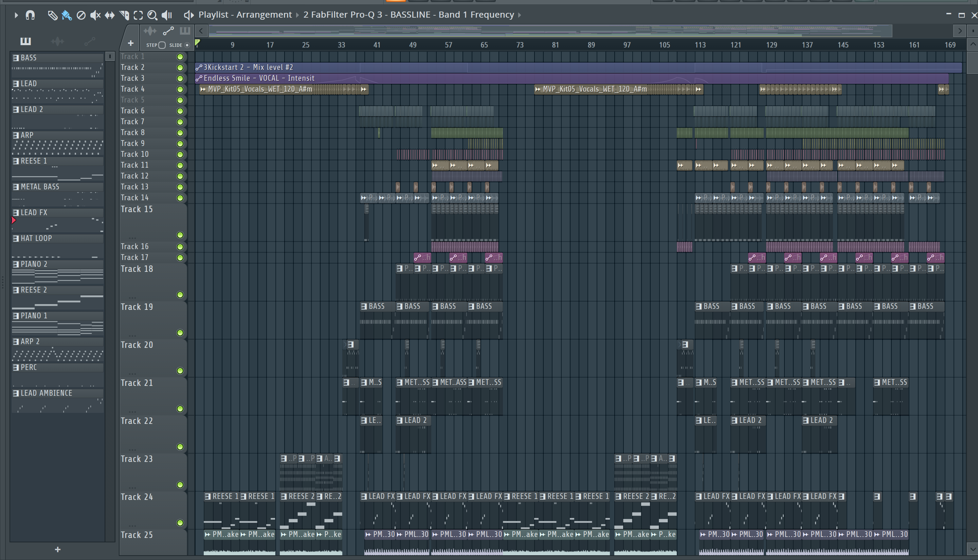Mute Track 8 with its green light
The image size is (978, 560).
click(180, 133)
